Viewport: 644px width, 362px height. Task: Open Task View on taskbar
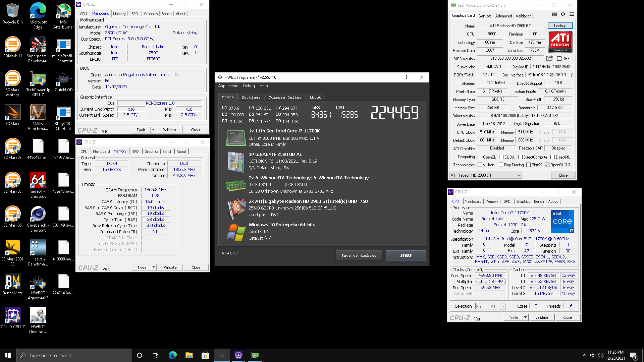pos(156,355)
